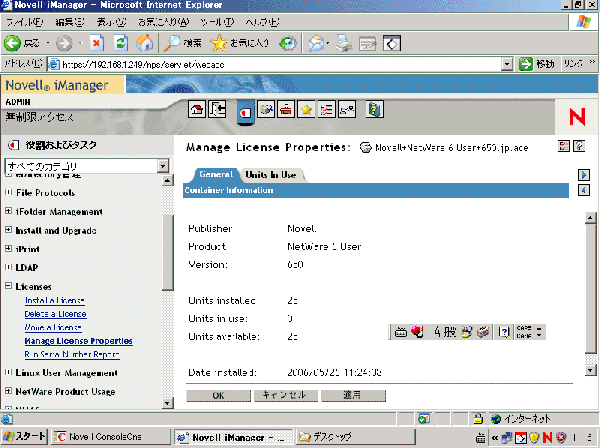Open the Edit menu in browser
600x448 pixels.
70,22
